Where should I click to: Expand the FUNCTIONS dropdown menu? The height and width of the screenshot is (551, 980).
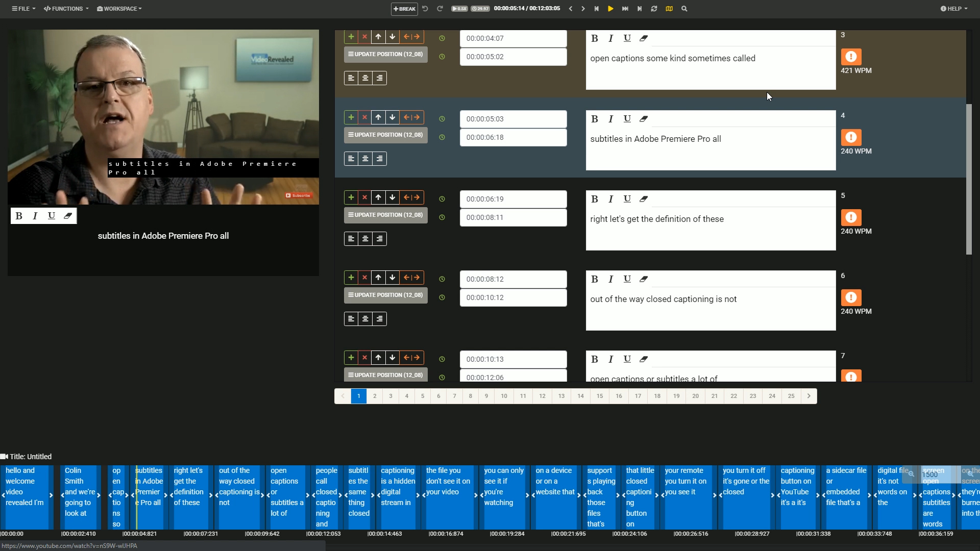coord(66,9)
